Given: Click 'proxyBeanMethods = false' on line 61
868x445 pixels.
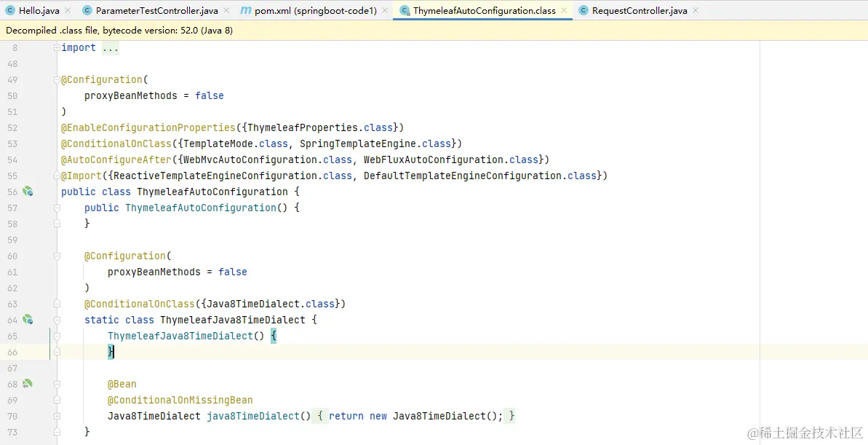Looking at the screenshot, I should coord(177,272).
